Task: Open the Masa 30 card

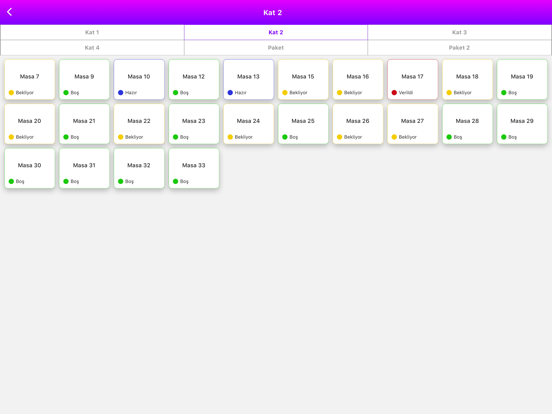Action: (x=30, y=168)
